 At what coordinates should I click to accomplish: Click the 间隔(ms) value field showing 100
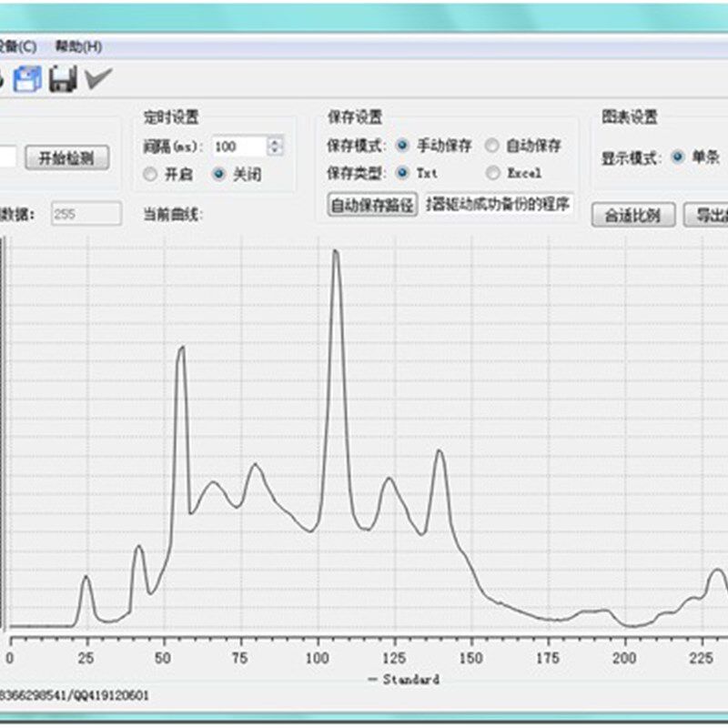pos(240,147)
